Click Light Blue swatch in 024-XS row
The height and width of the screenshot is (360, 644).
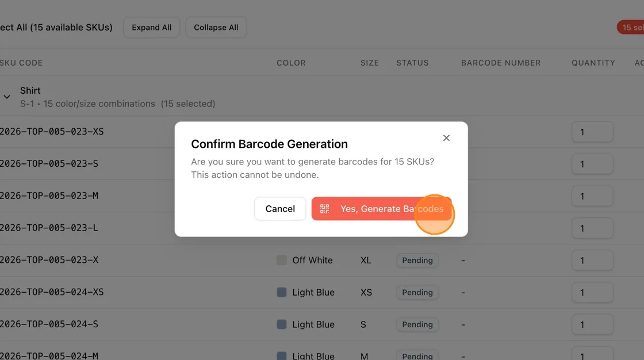281,292
